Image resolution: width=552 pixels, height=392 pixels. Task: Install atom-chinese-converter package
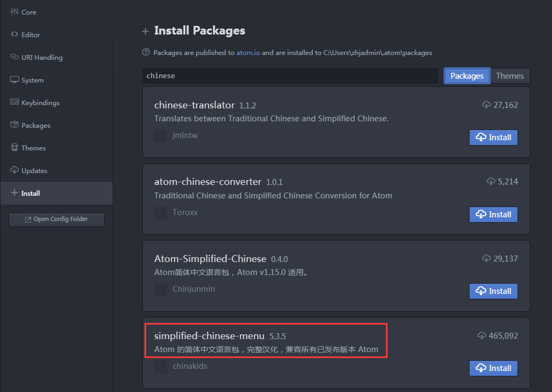(493, 215)
